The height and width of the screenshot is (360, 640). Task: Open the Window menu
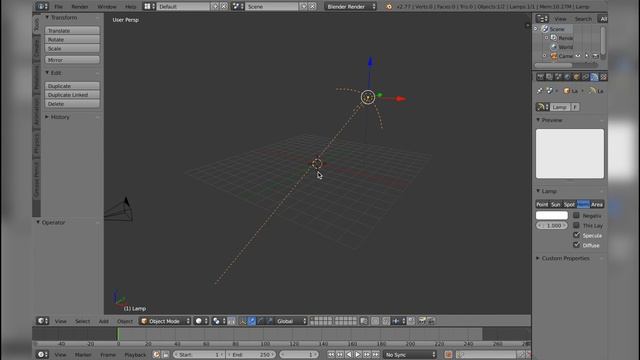(107, 7)
